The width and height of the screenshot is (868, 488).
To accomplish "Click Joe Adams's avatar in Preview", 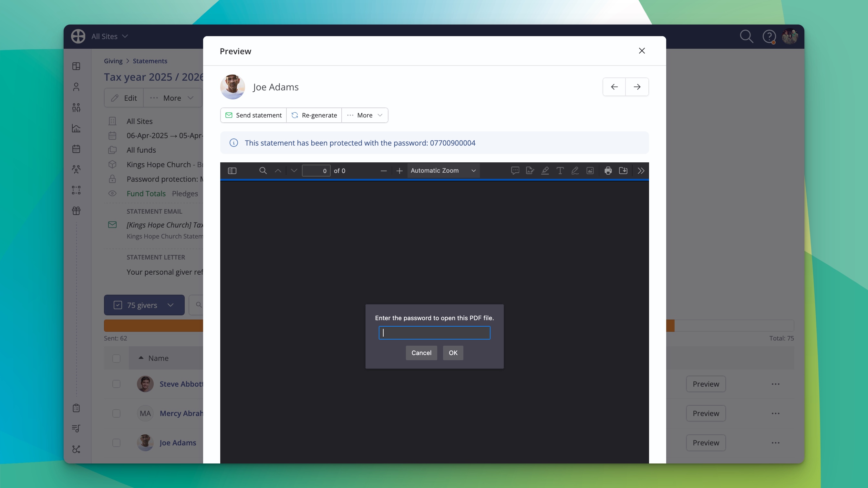I will click(232, 87).
